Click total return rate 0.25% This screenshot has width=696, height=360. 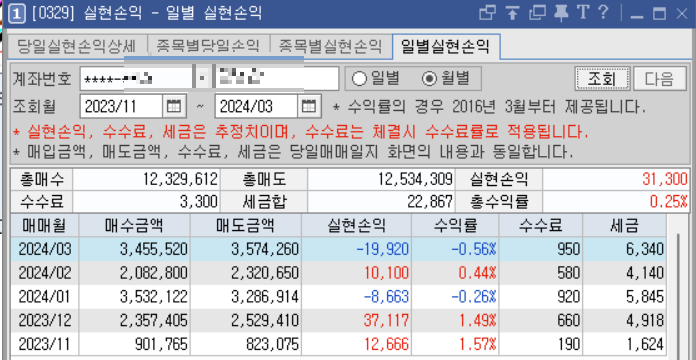(x=669, y=202)
